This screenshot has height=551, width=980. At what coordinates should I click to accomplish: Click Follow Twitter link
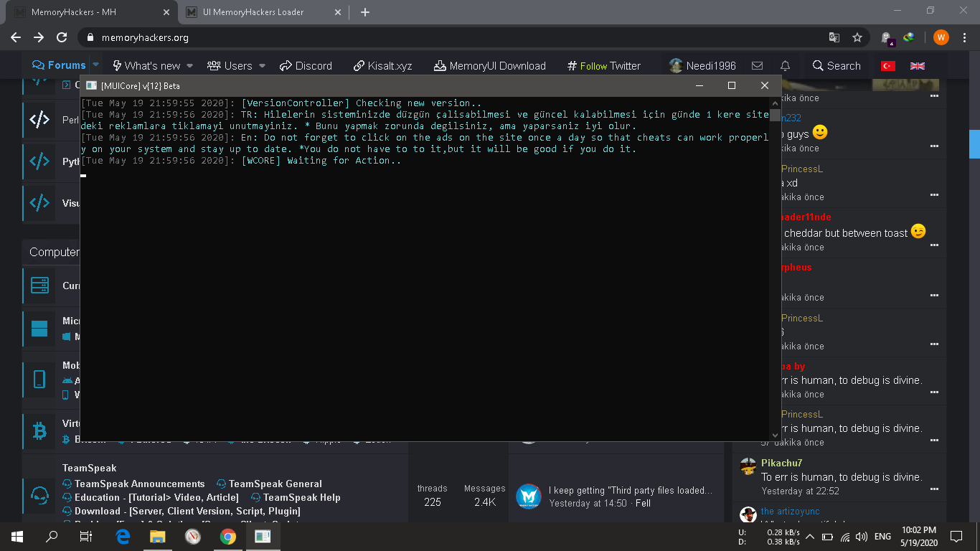pos(603,66)
